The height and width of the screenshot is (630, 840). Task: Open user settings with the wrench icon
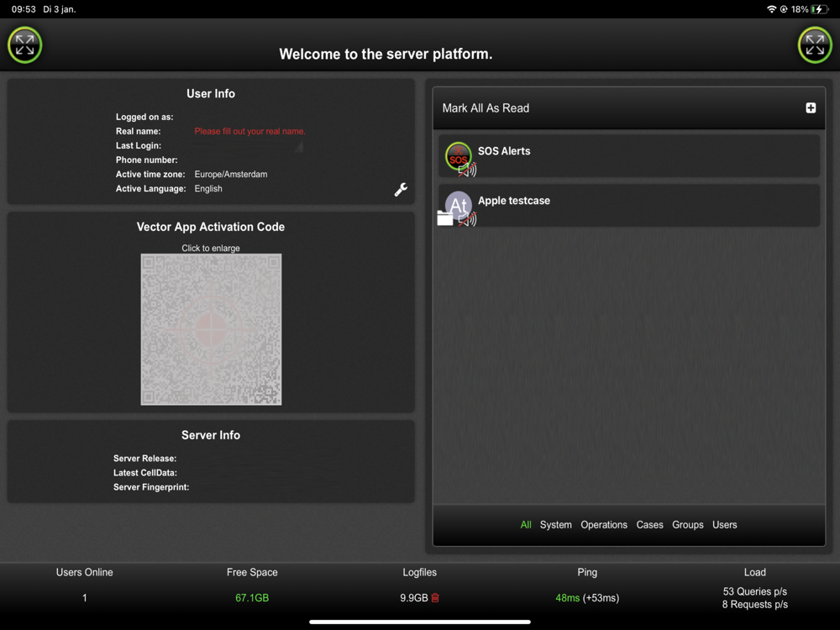(x=401, y=190)
